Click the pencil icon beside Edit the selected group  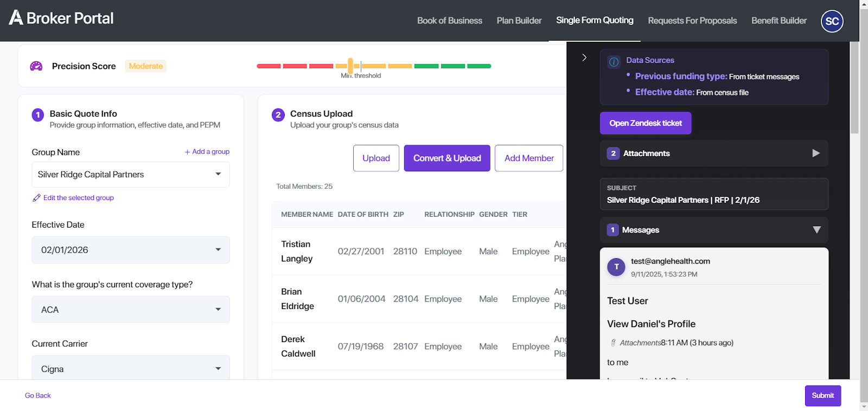(36, 198)
